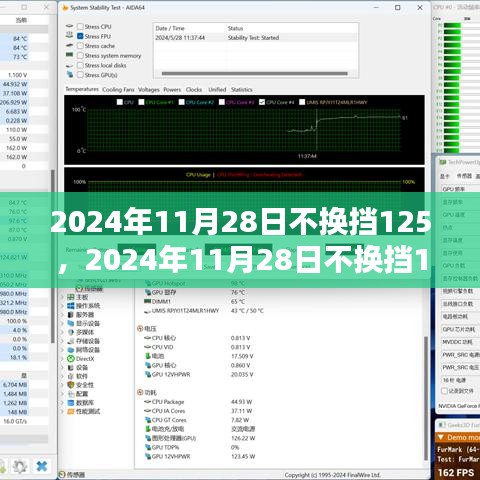This screenshot has height=480, width=480.
Task: Click the AIDA64 flame icon in title bar
Action: coord(65,8)
